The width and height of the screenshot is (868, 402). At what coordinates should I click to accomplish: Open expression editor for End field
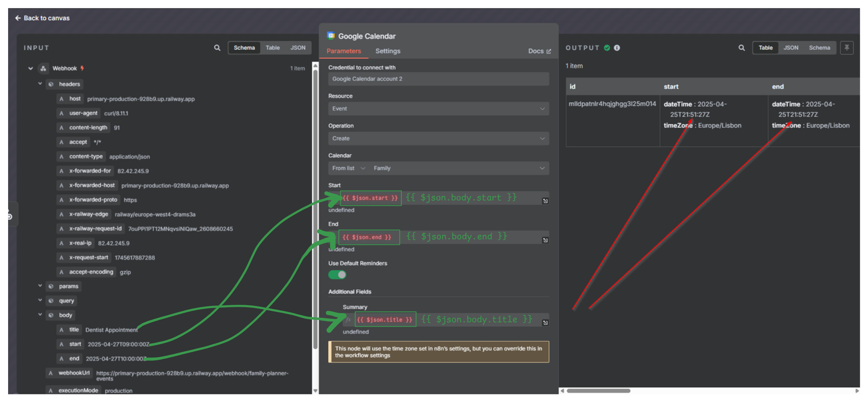[546, 240]
